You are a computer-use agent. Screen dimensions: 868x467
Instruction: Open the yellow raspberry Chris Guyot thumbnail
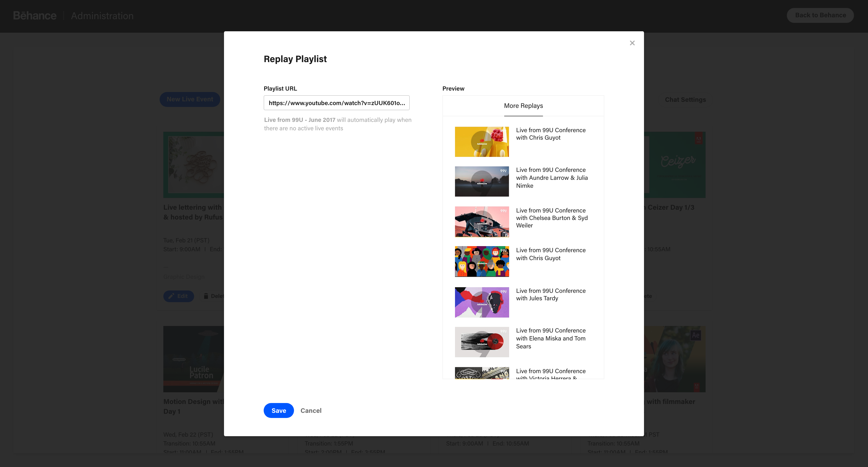click(x=482, y=142)
